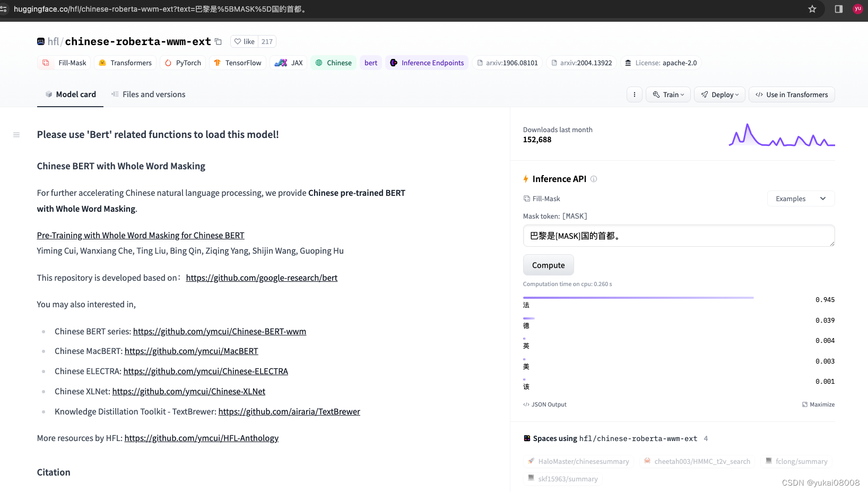Click the Inference API info icon

tap(594, 179)
